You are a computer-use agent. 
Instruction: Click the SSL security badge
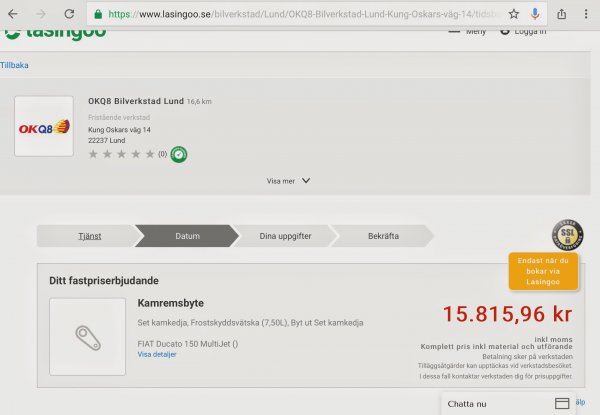[x=567, y=236]
